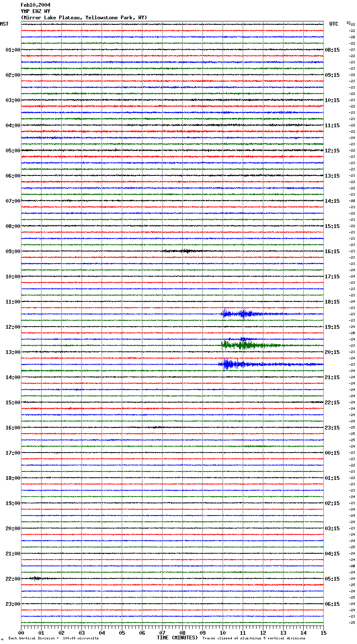357x644 pixels.
Task: Click the 12:15 UTC time label
Action: point(332,151)
